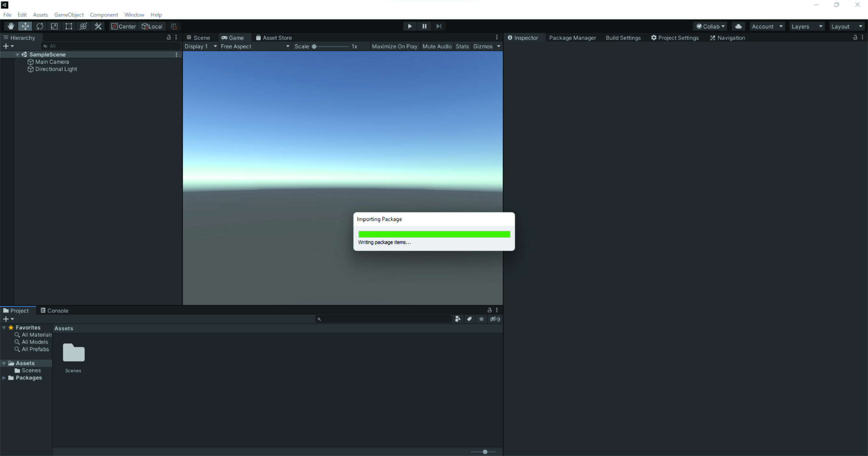
Task: Toggle pivot between Center and Pivot
Action: (x=123, y=26)
